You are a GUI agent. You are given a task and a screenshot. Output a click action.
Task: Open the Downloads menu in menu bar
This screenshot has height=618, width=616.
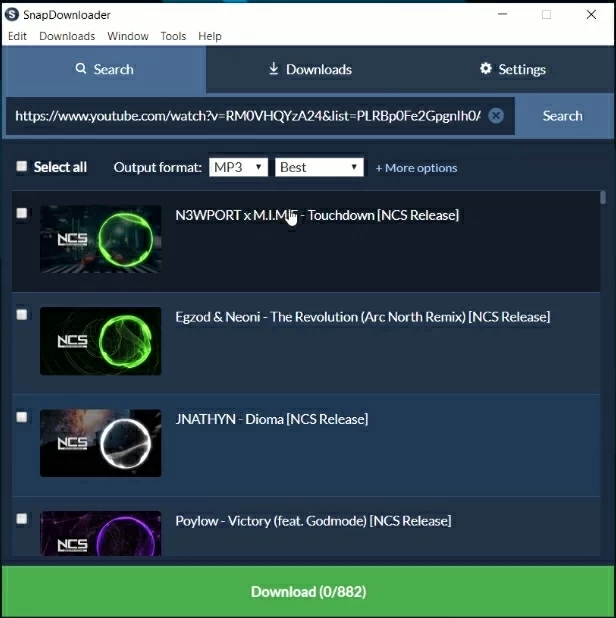pos(67,36)
